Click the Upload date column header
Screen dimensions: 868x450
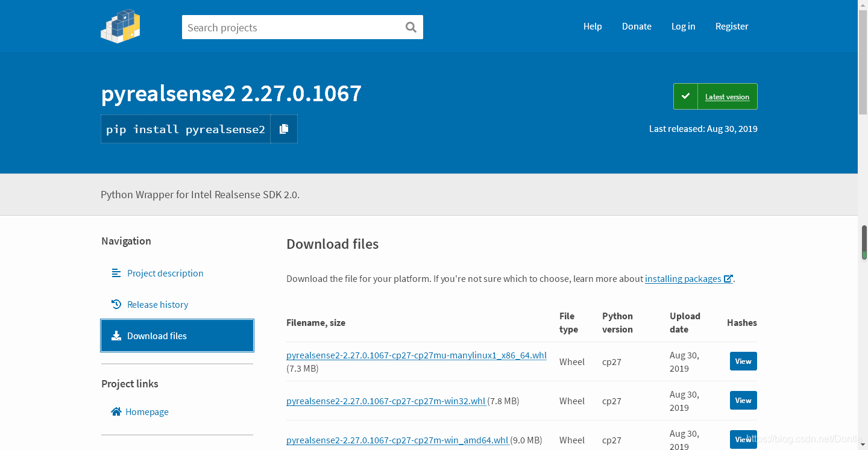pos(685,322)
